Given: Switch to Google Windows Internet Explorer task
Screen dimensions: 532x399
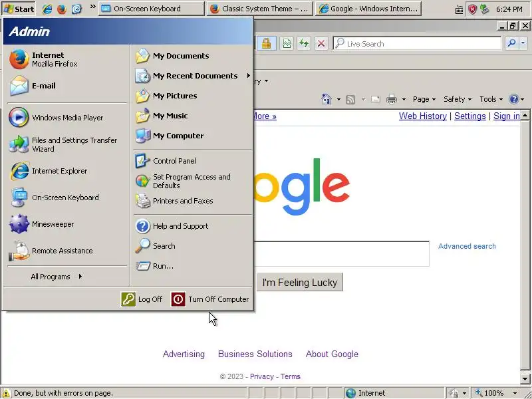Looking at the screenshot, I should [x=368, y=9].
